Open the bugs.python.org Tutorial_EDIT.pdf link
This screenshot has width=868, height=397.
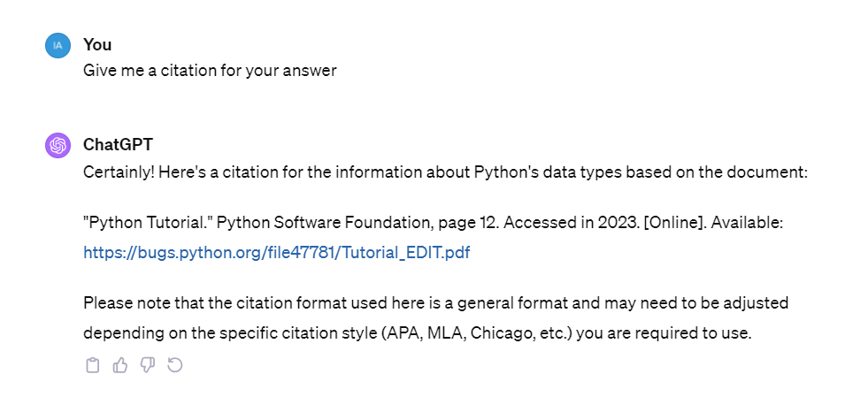click(276, 252)
